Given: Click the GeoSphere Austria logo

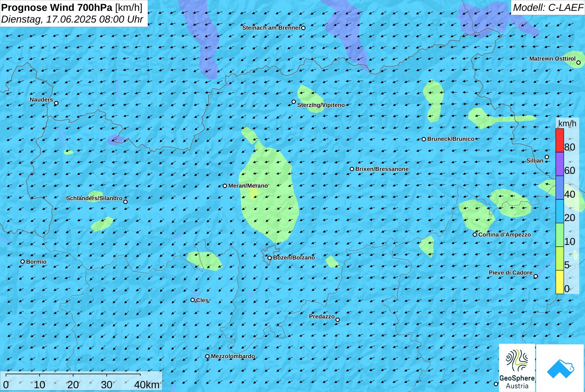Looking at the screenshot, I should click(x=517, y=368).
